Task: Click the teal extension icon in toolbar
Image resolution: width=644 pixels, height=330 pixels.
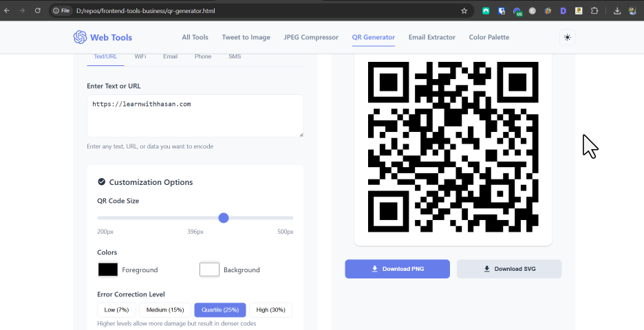Action: pyautogui.click(x=486, y=11)
